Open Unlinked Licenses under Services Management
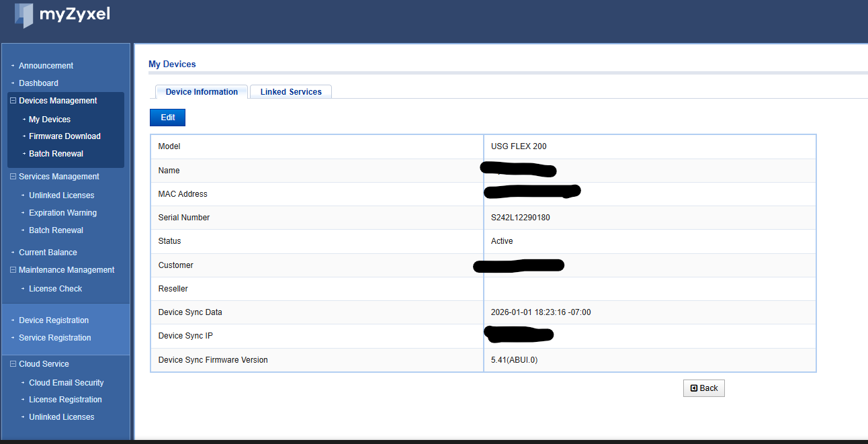The width and height of the screenshot is (868, 444). coord(61,195)
